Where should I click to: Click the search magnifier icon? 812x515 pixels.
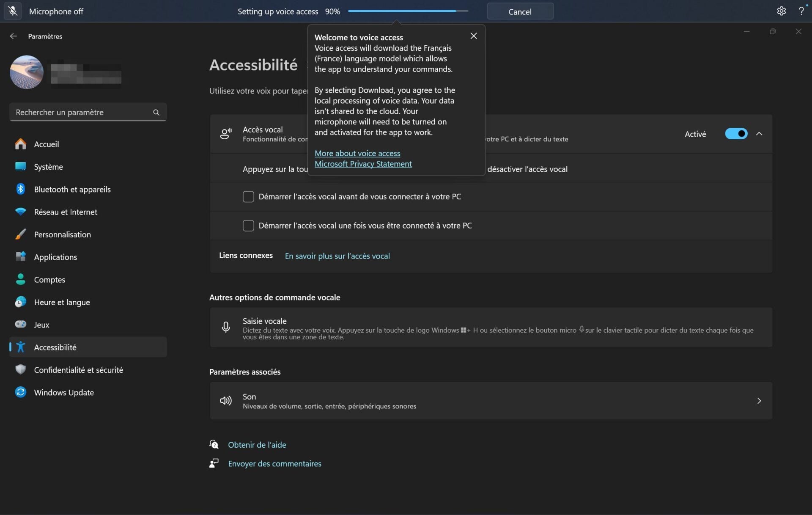coord(156,112)
